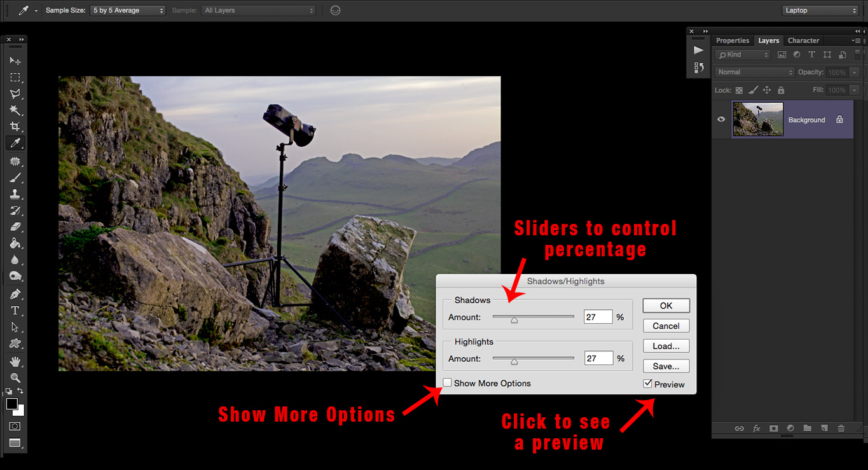Toggle Quick Mask mode

pyautogui.click(x=15, y=426)
